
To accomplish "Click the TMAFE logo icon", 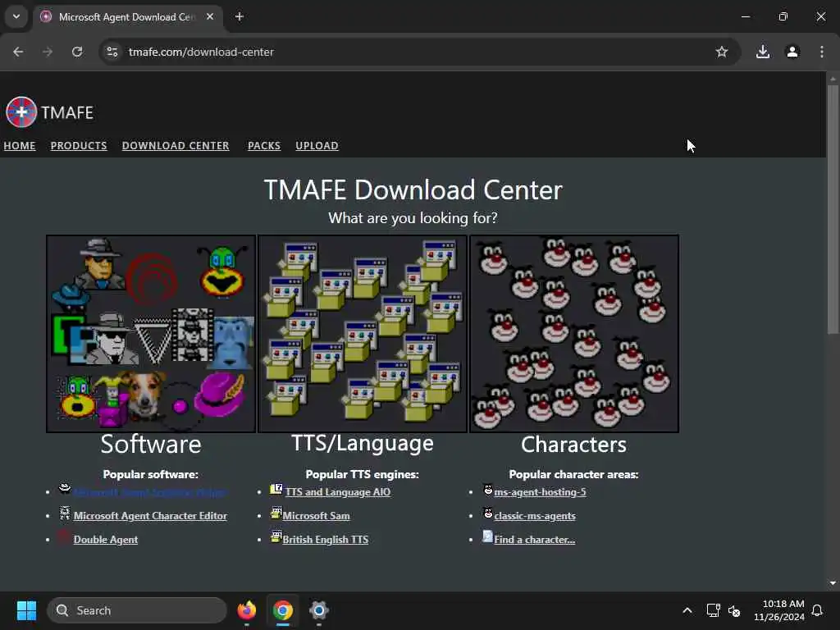I will click(x=21, y=112).
